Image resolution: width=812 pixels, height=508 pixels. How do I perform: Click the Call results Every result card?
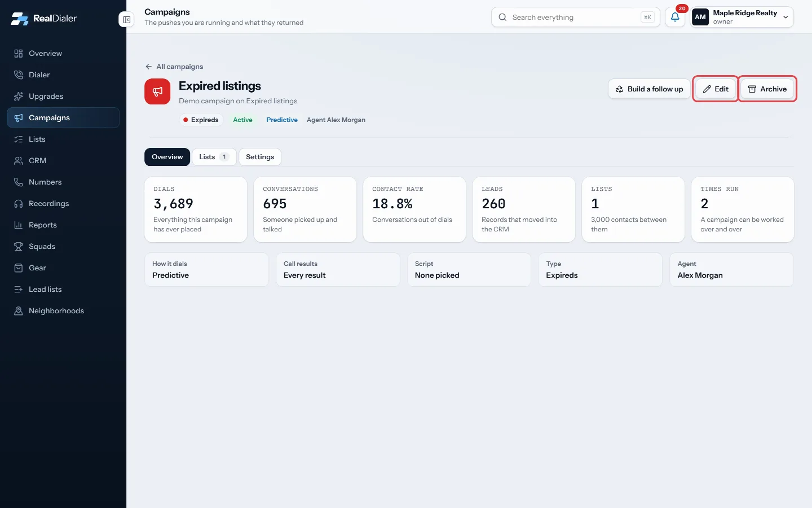[338, 270]
